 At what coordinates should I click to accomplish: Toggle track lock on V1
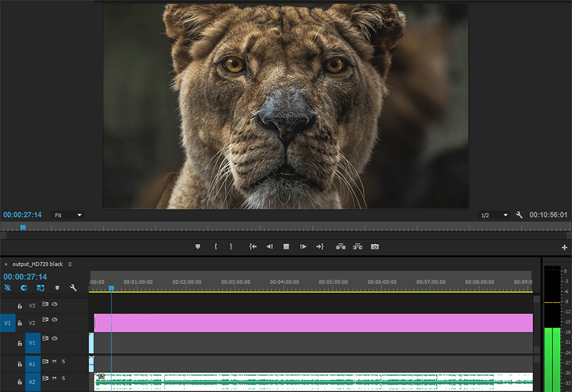point(20,343)
